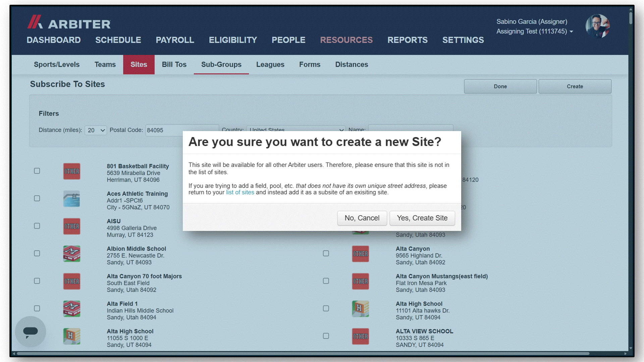The image size is (644, 362).
Task: Select the Alta Field 1 site name
Action: click(x=122, y=304)
